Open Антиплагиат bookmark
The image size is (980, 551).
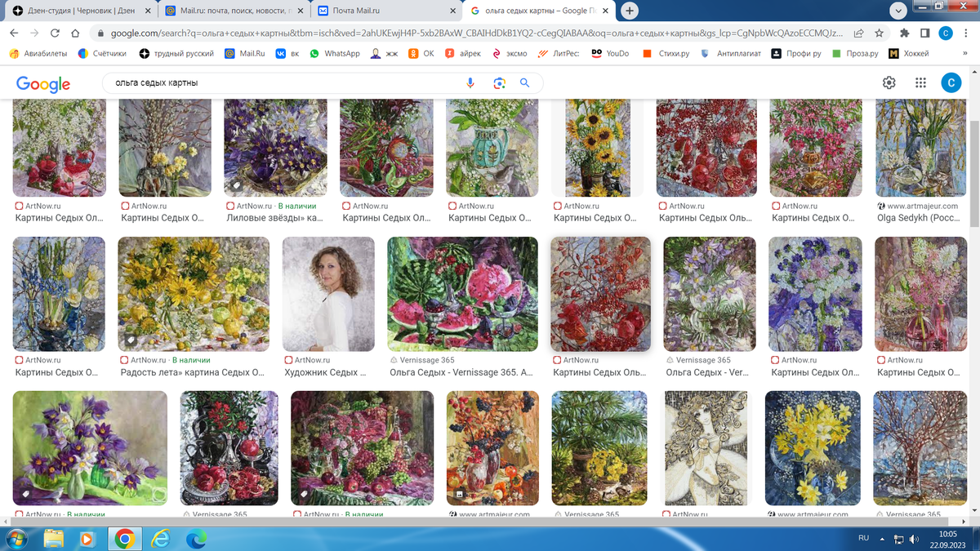pyautogui.click(x=732, y=53)
